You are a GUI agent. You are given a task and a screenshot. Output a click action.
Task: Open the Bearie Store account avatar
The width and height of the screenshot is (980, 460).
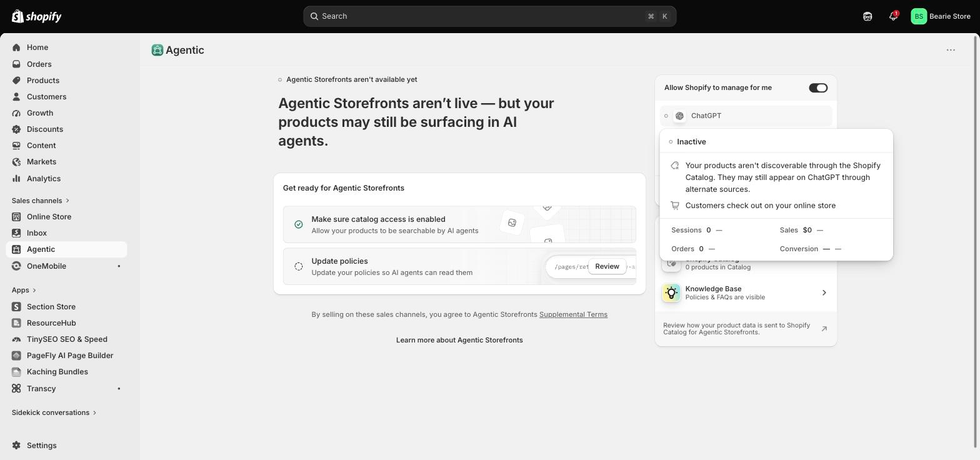pyautogui.click(x=918, y=16)
